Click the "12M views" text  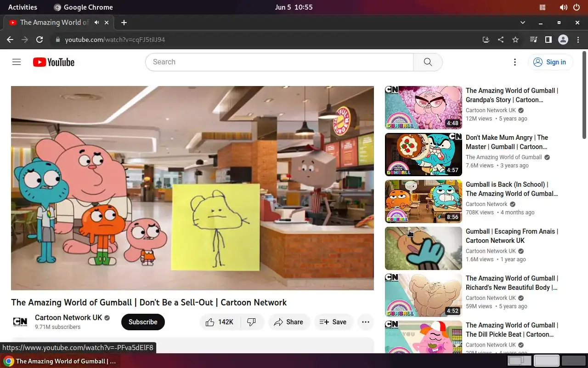point(479,119)
